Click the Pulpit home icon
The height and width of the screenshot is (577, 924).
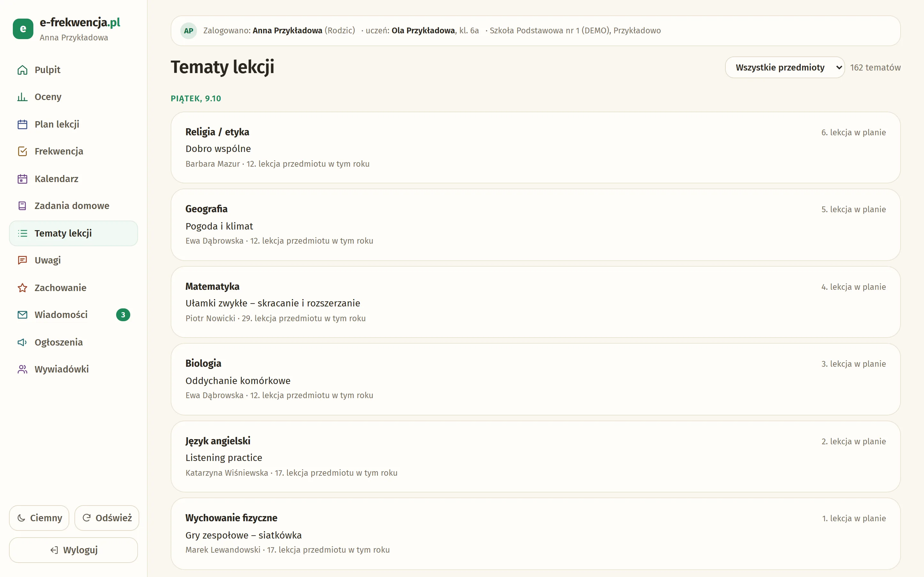click(22, 70)
